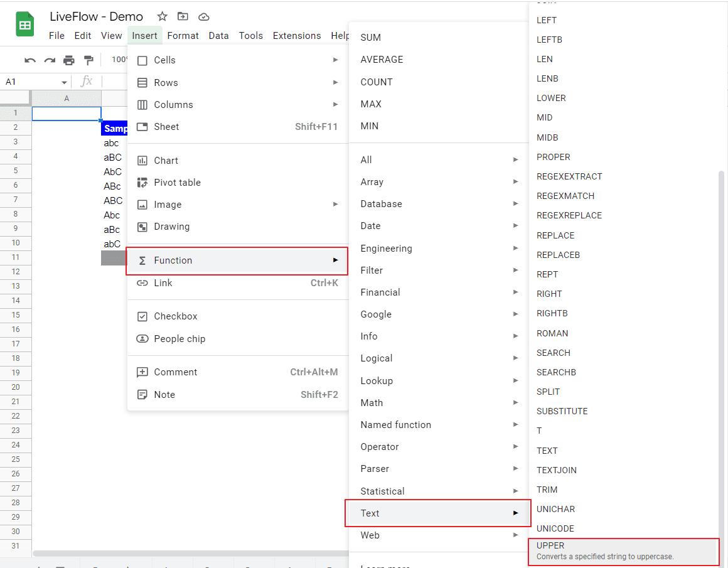Select column A header
This screenshot has height=568, width=728.
pyautogui.click(x=67, y=99)
